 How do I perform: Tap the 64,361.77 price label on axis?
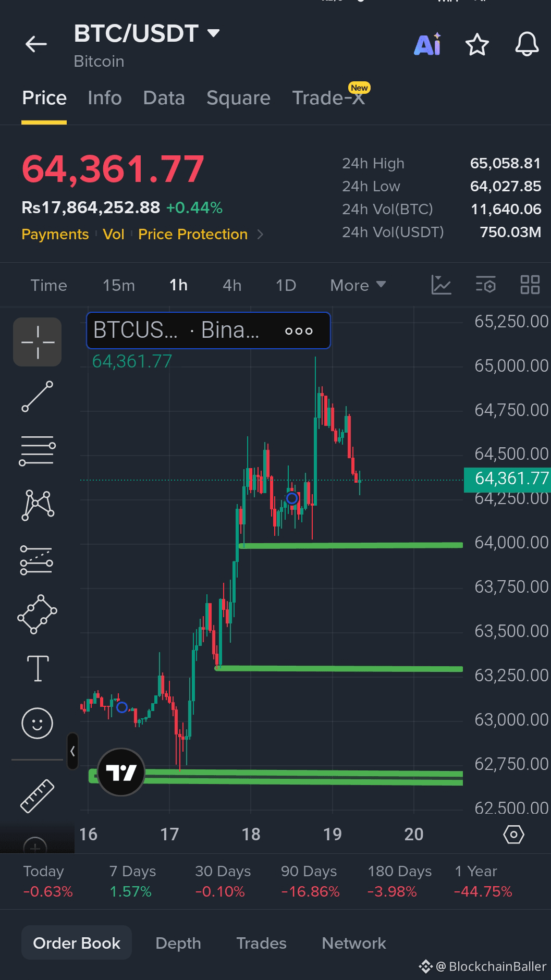pyautogui.click(x=507, y=479)
